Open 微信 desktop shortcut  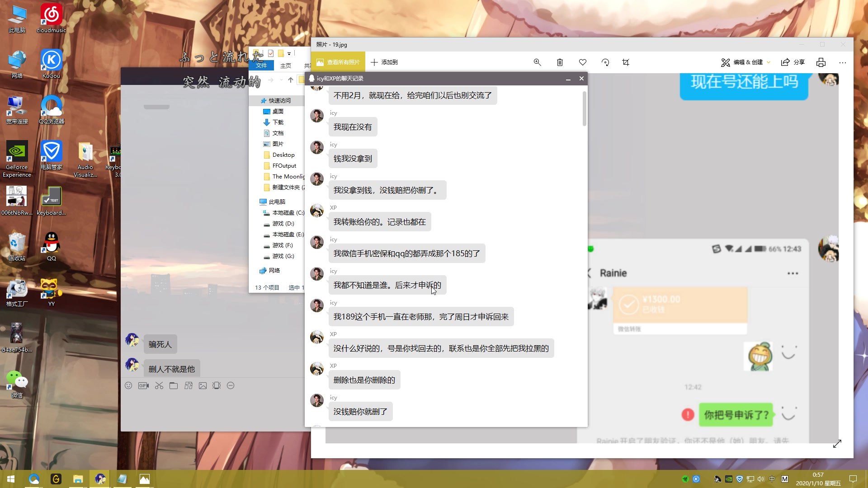[17, 383]
